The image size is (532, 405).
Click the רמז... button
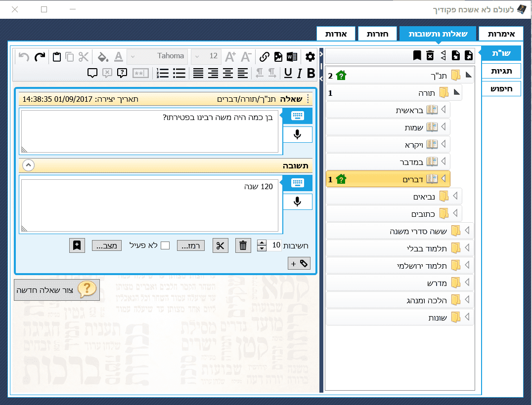tap(191, 245)
